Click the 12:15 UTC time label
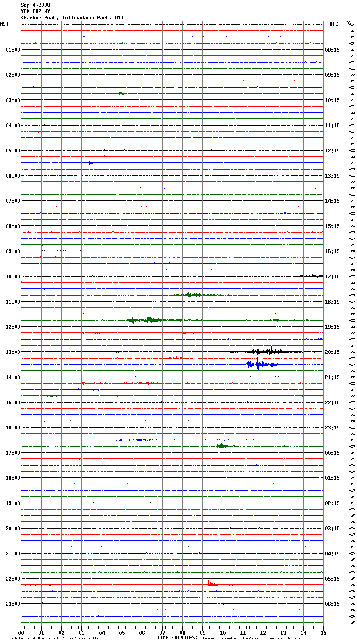The width and height of the screenshot is (357, 644). (x=332, y=151)
